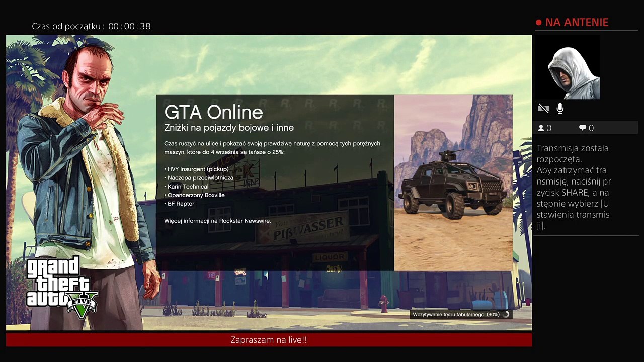Select "Karin Technical" list entry
Viewport: 644px width, 362px height.
[186, 187]
